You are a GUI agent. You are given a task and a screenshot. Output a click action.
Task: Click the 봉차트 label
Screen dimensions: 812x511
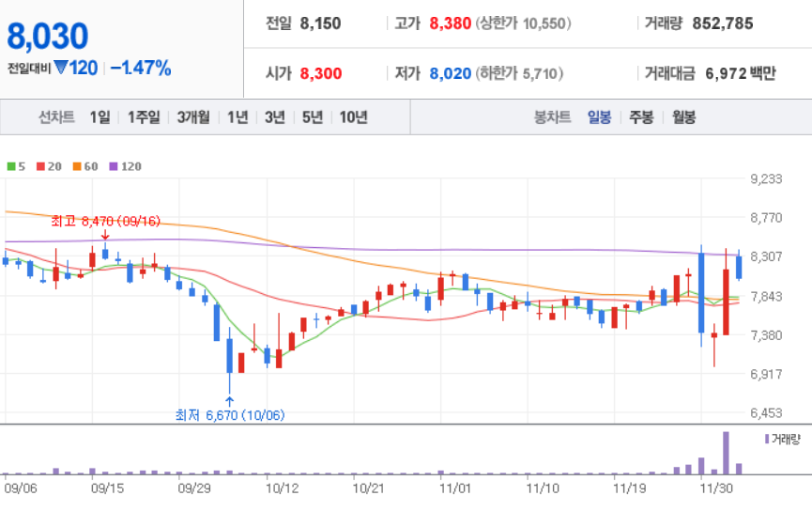552,117
